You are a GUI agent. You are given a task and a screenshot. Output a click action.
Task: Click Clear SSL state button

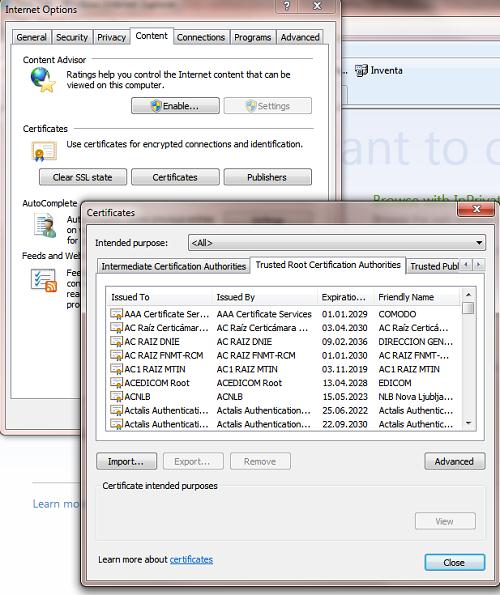(83, 177)
